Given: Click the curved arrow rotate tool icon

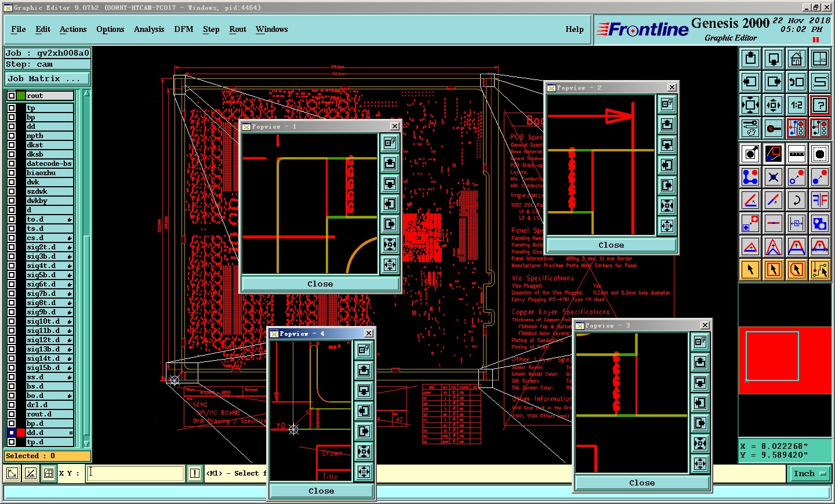Looking at the screenshot, I should [x=797, y=200].
